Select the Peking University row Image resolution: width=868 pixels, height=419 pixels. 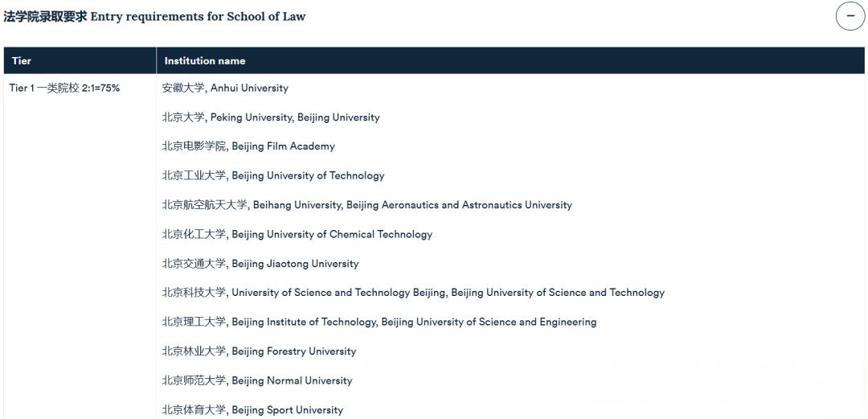pyautogui.click(x=271, y=117)
